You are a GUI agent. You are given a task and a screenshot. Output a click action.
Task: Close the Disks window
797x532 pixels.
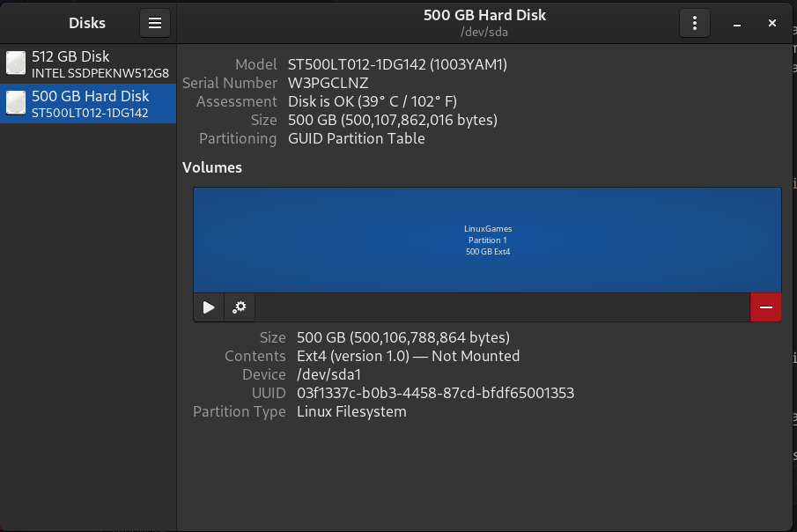(x=772, y=24)
